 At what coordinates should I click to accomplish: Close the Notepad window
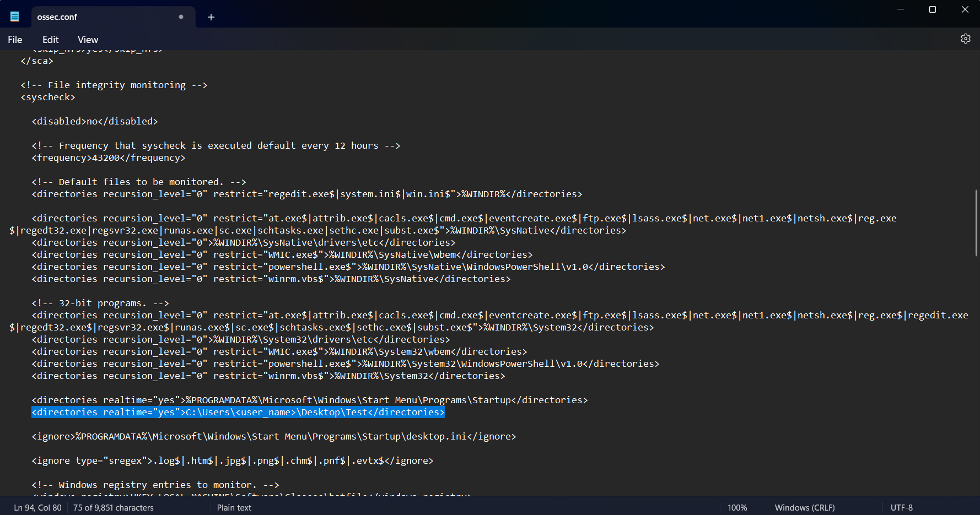tap(965, 9)
